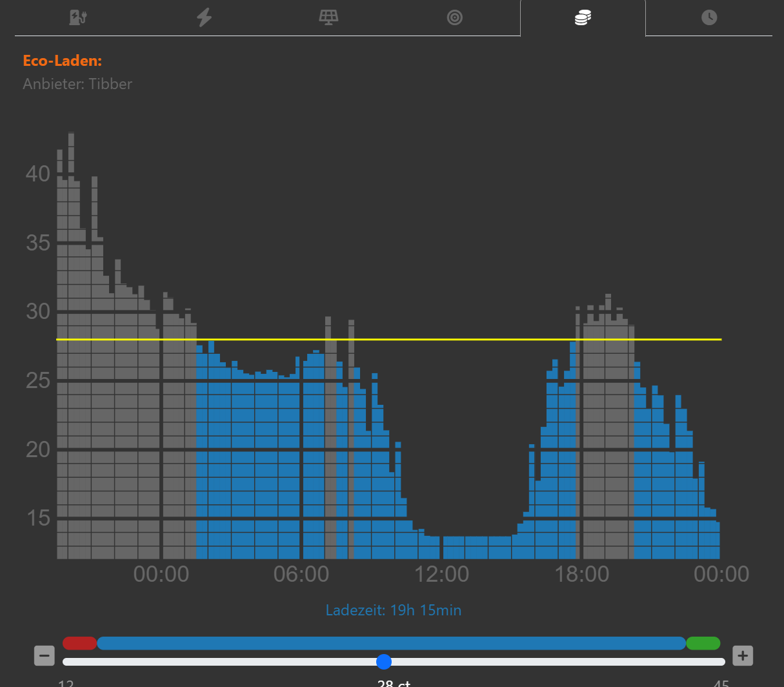Click the 06:00 time axis label
784x687 pixels.
(x=301, y=574)
